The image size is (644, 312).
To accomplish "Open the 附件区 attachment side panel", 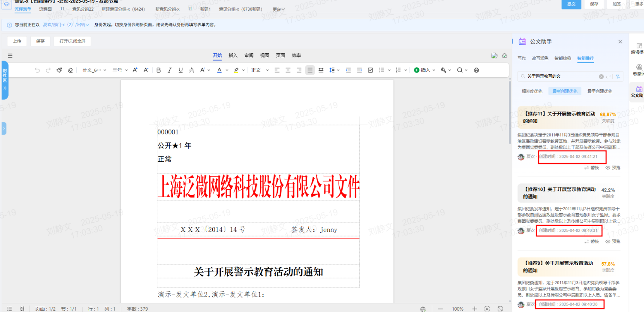I will pyautogui.click(x=5, y=80).
